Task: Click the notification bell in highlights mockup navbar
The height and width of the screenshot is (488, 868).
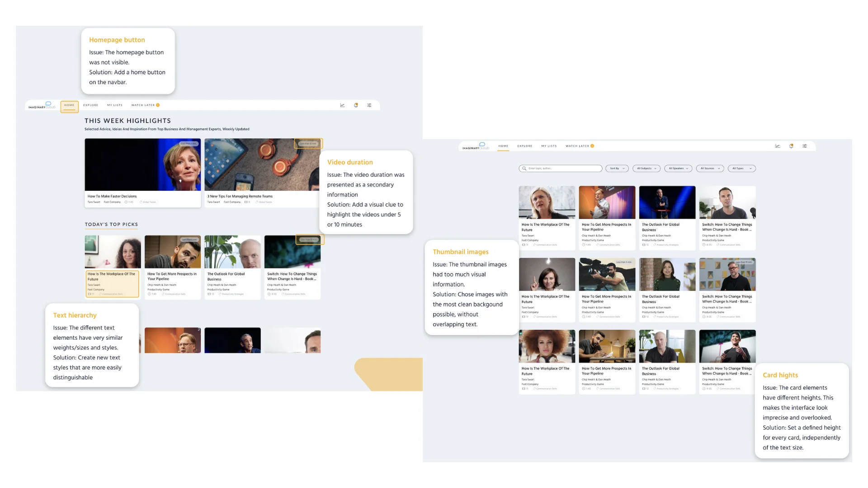Action: [356, 105]
